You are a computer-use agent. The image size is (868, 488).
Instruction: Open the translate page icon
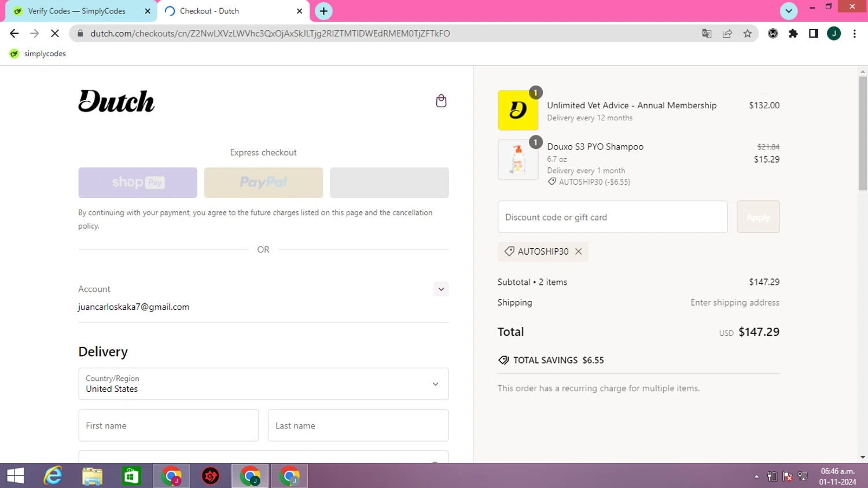(x=707, y=34)
